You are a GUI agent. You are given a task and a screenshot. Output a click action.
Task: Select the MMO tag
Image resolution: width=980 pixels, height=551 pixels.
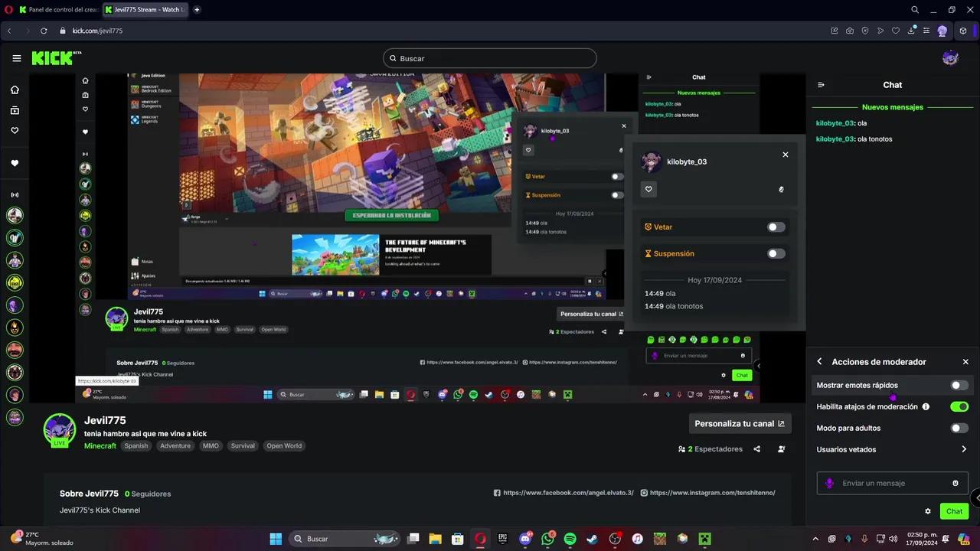[x=211, y=445]
